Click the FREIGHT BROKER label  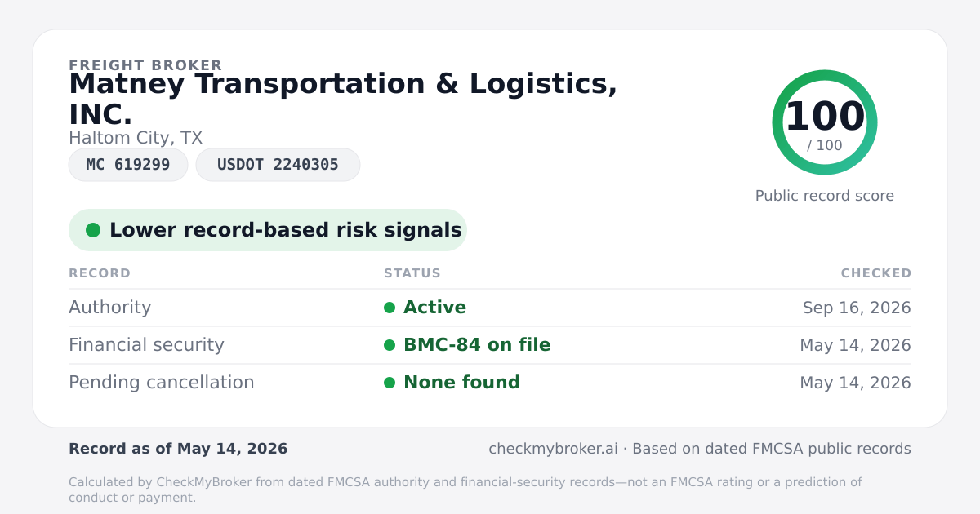tap(145, 65)
